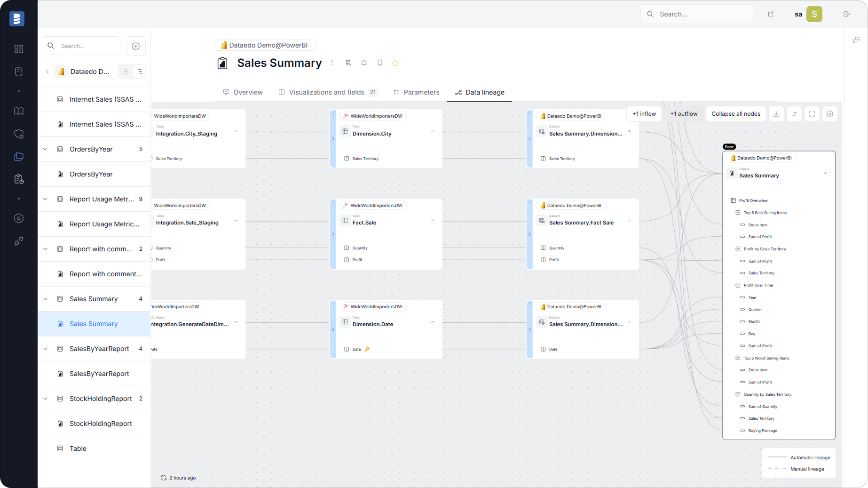Collapse the base Sales Summary report node
Screen dimensions: 868x488
[826, 174]
